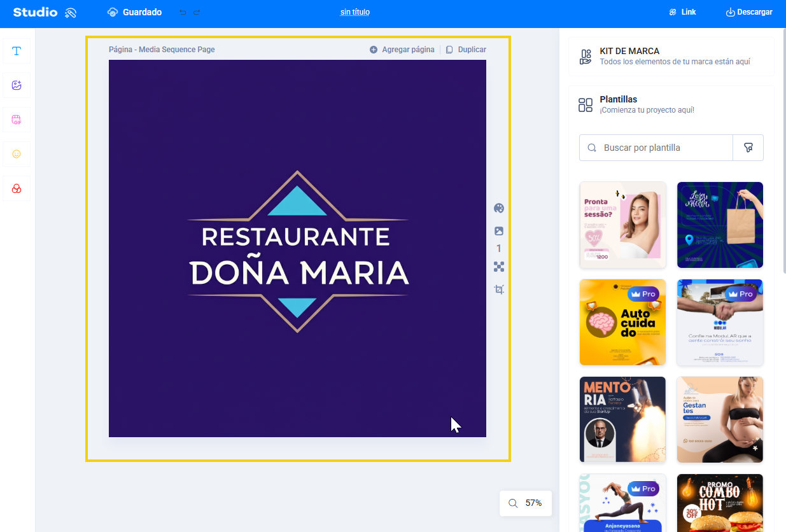Click the Descargar download button
This screenshot has height=532, width=786.
pyautogui.click(x=749, y=12)
